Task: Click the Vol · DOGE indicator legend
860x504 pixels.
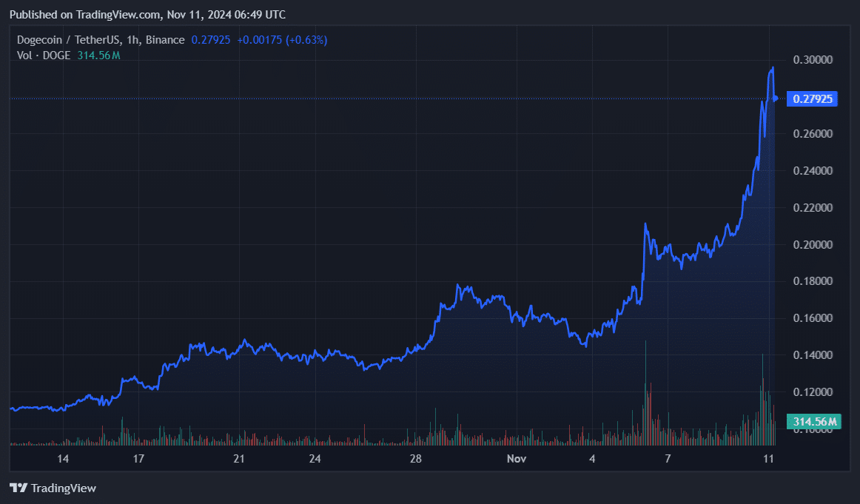Action: click(44, 56)
